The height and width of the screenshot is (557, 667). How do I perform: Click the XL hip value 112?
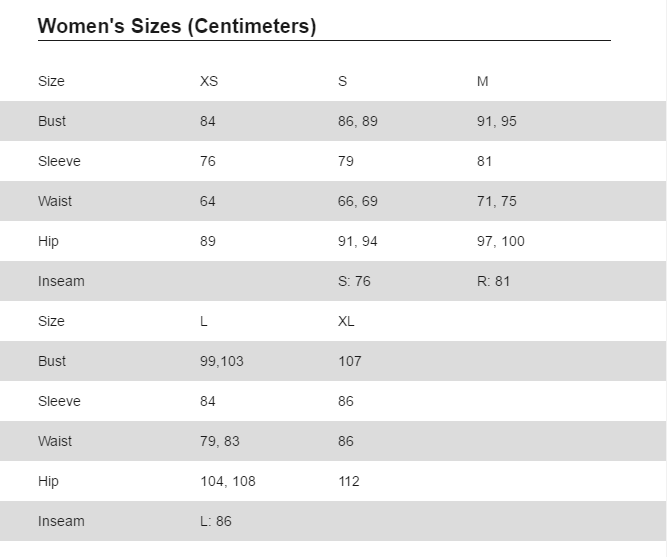click(x=349, y=481)
